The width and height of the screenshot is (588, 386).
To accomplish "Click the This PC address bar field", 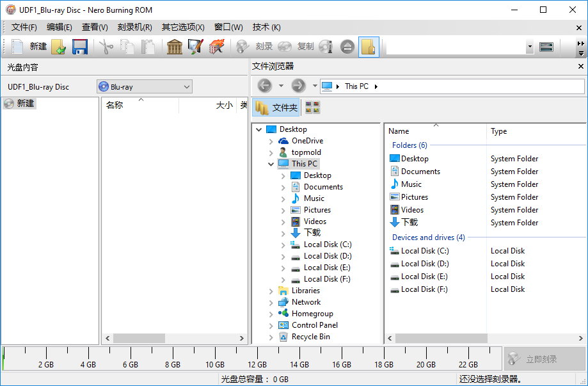I will (x=452, y=86).
